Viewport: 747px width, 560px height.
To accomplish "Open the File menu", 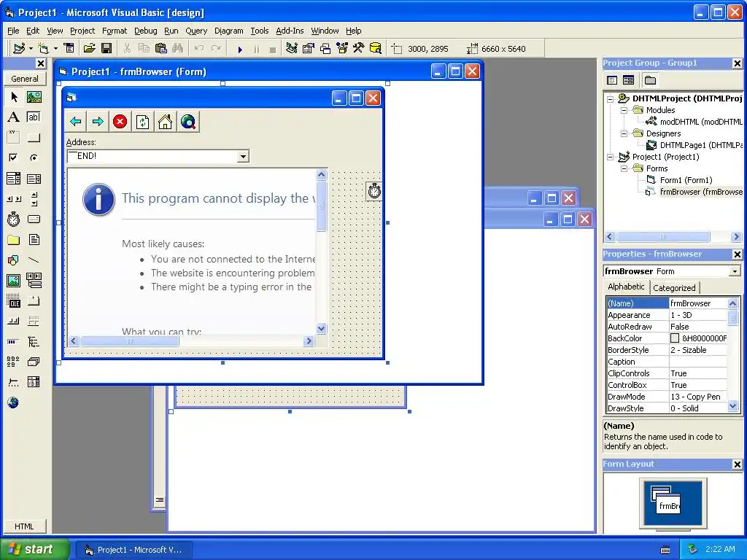I will pos(13,31).
